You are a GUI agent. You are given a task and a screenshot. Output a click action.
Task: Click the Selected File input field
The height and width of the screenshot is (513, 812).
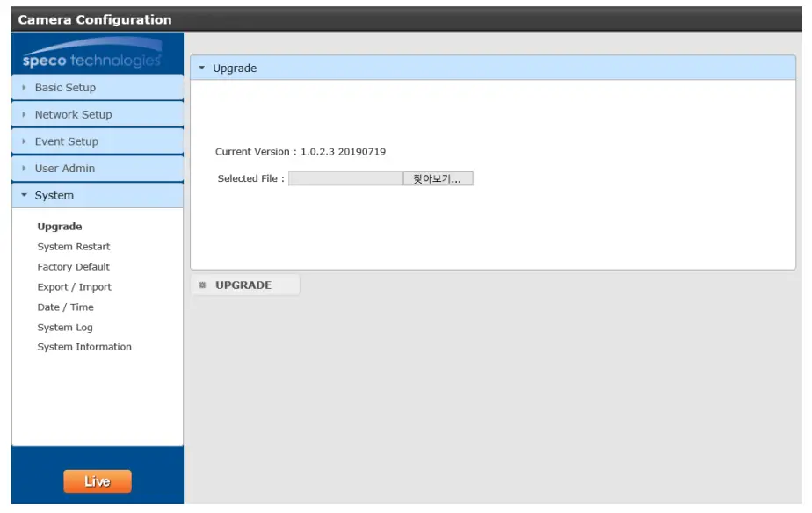[345, 178]
